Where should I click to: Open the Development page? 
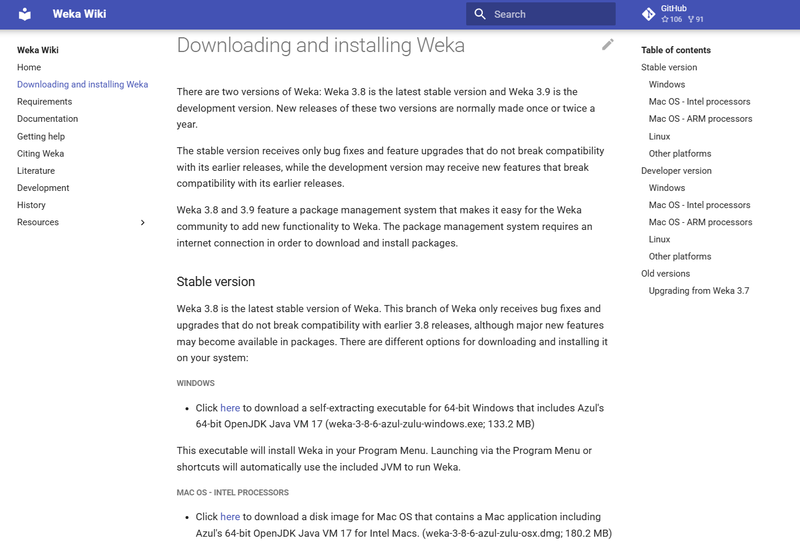[x=43, y=188]
